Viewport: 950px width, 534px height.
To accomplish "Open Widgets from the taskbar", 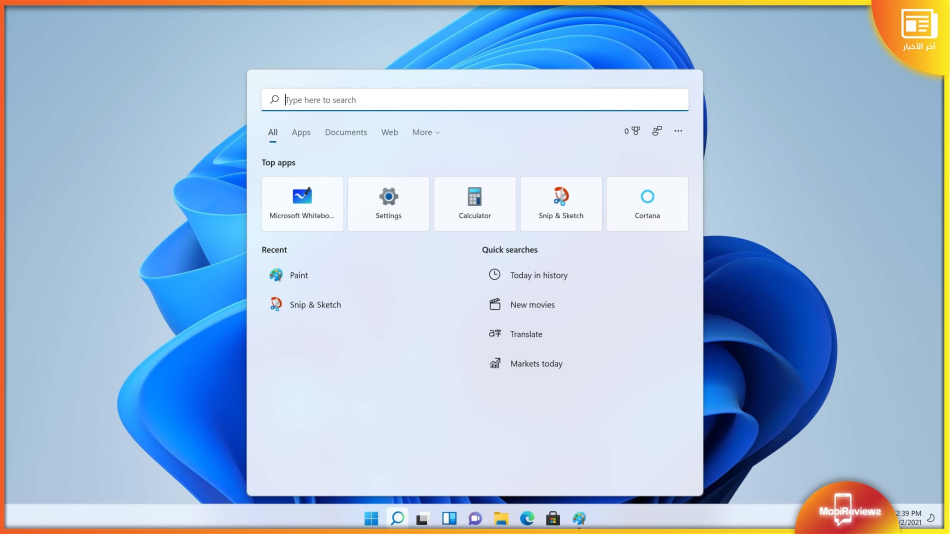I will (449, 518).
